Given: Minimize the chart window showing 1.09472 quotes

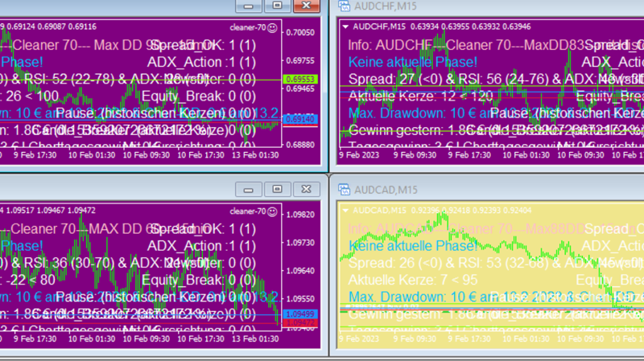Looking at the screenshot, I should pos(249,190).
